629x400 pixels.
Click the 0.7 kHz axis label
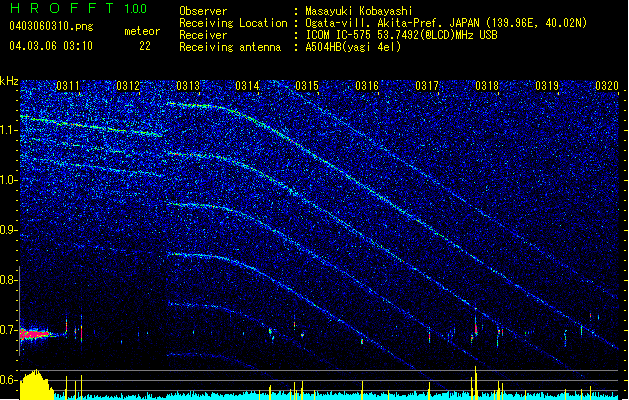[x=9, y=330]
